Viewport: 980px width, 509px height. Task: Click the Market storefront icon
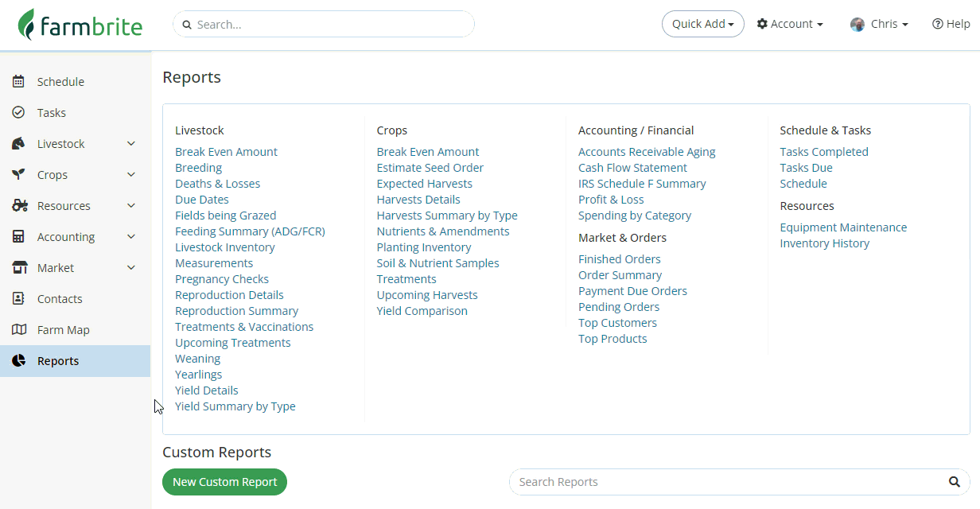[19, 267]
